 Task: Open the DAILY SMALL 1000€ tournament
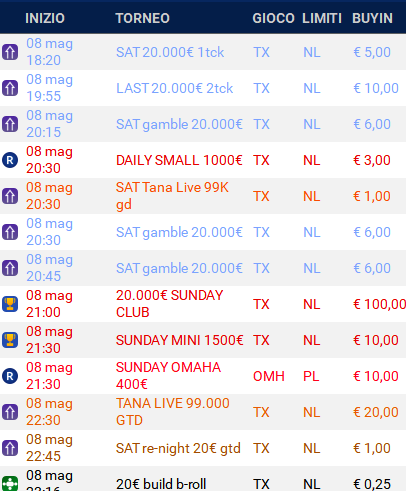tap(179, 160)
